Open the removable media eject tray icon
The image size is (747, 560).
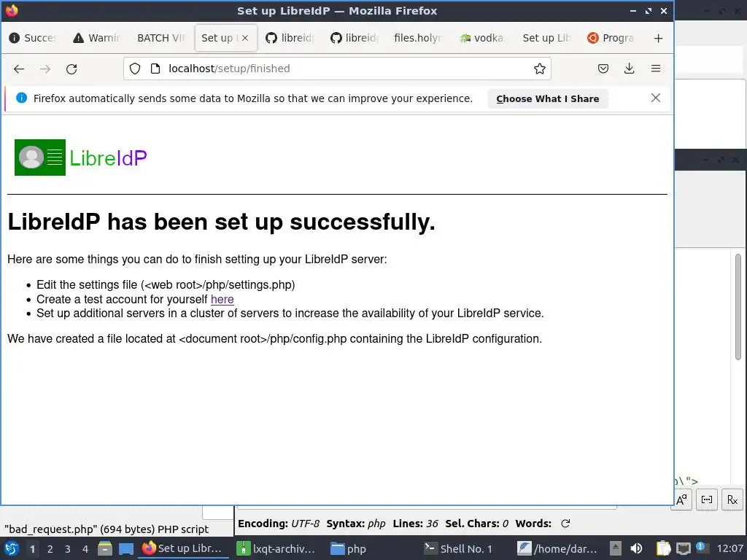616,548
